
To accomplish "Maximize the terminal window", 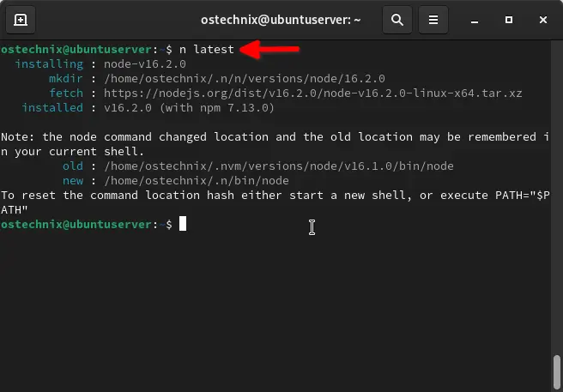I will click(x=509, y=20).
